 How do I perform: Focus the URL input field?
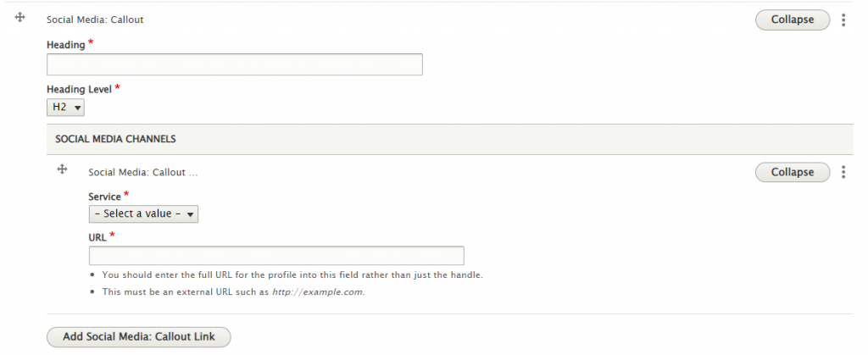276,256
